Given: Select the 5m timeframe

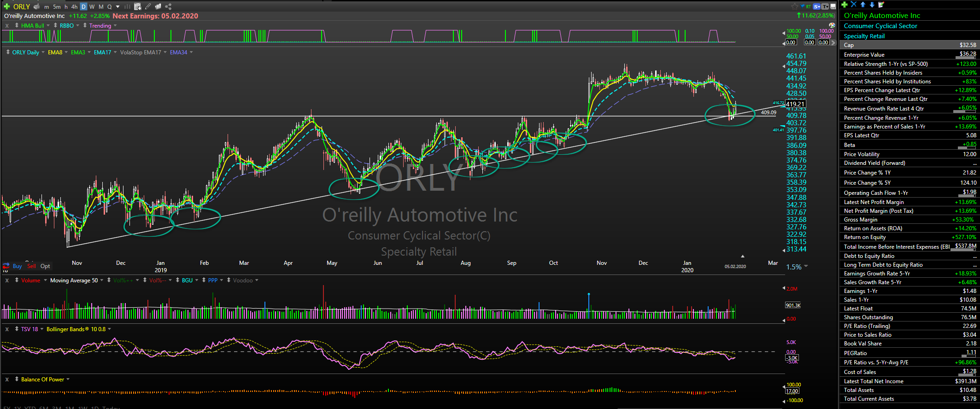Looking at the screenshot, I should tap(57, 6).
